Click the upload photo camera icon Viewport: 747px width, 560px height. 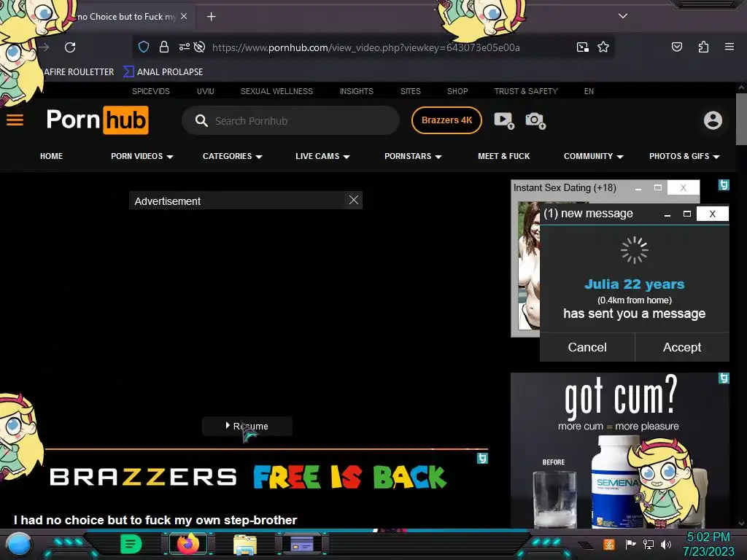pos(535,120)
